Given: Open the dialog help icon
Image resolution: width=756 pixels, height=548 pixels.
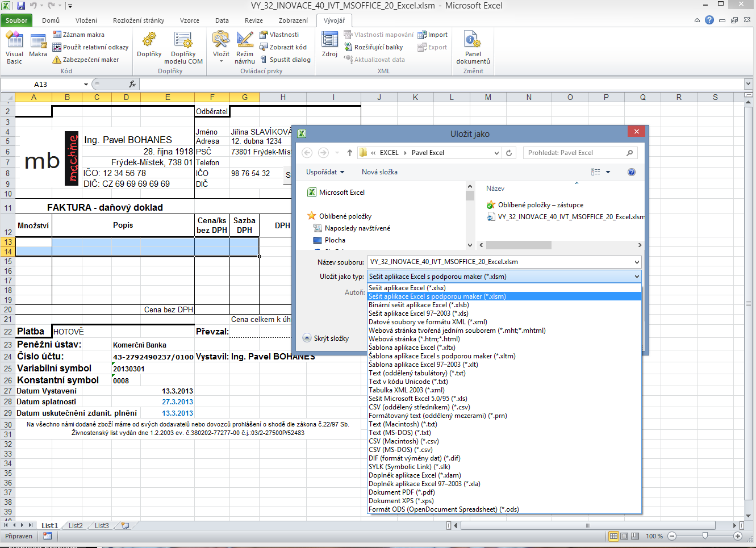Looking at the screenshot, I should click(632, 172).
